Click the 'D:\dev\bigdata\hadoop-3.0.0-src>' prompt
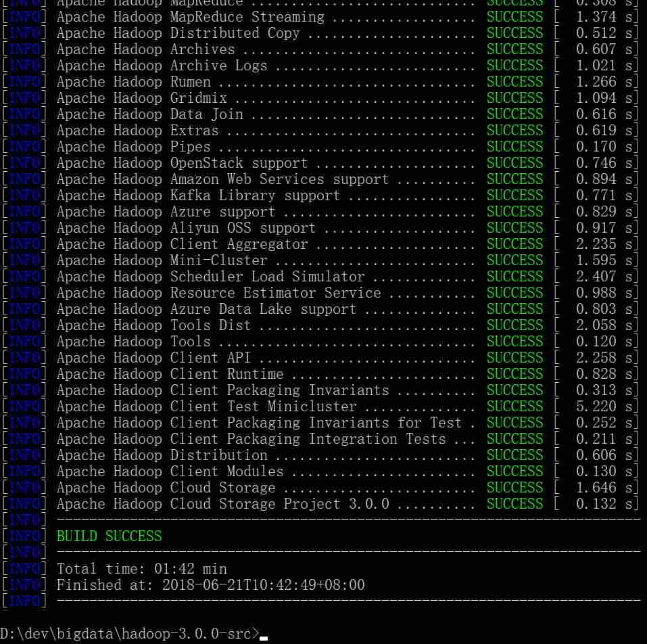647x644 pixels. tap(130, 634)
